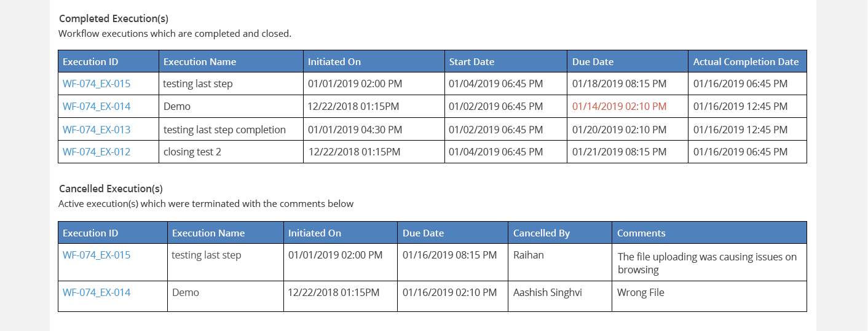868x331 pixels.
Task: Click the WF-074_EX-013 execution link
Action: [97, 130]
